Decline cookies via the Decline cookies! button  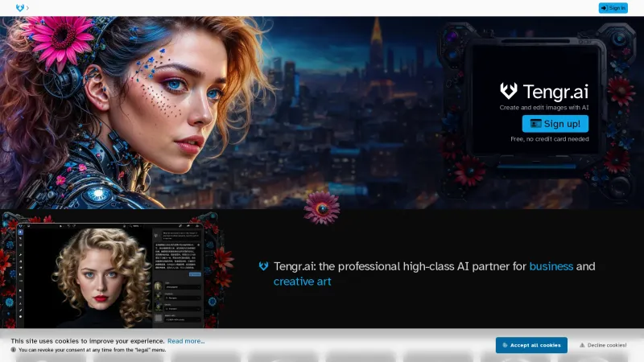pyautogui.click(x=603, y=345)
